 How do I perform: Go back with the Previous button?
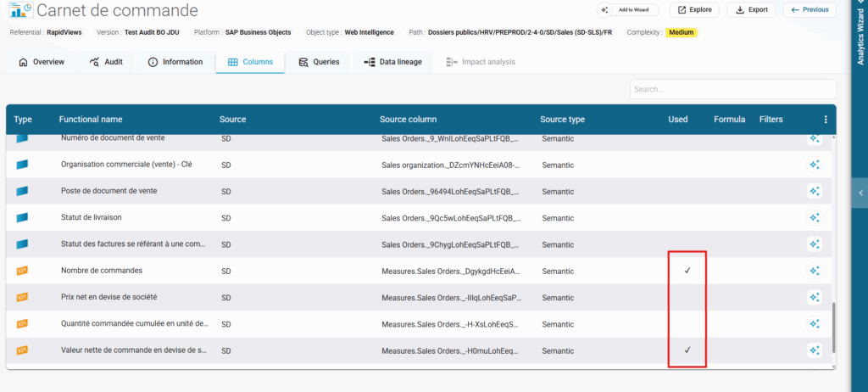tap(809, 10)
